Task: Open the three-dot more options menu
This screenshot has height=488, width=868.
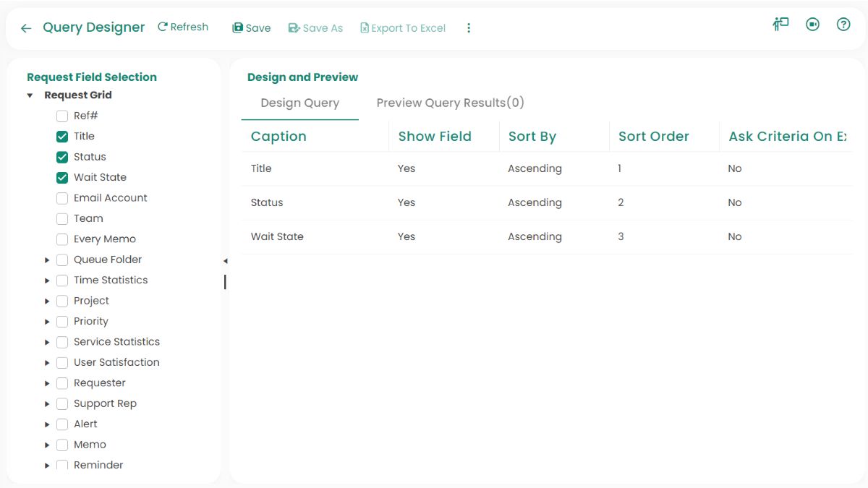Action: [469, 28]
